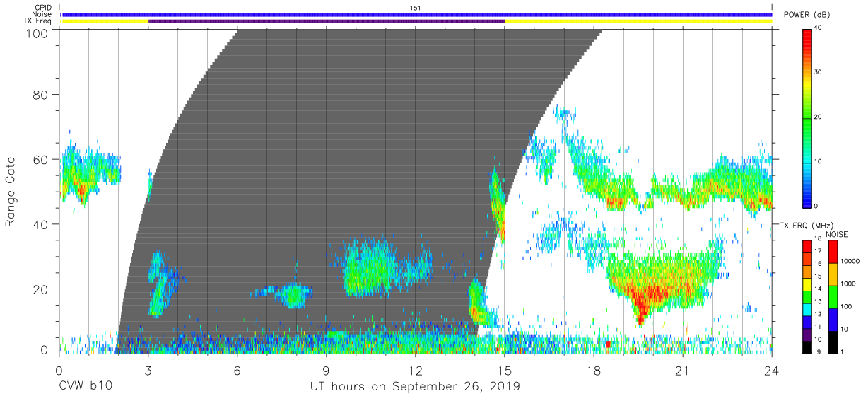
Task: Click the 40 tick on Range Gate axis
Action: (40, 223)
